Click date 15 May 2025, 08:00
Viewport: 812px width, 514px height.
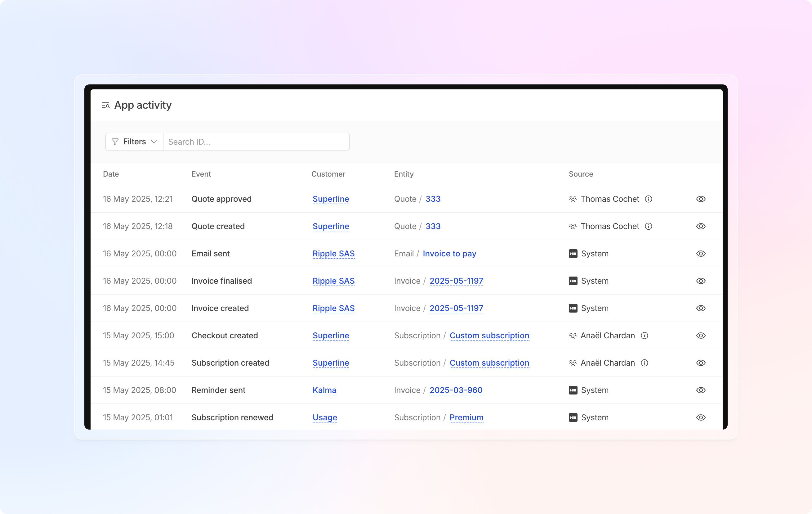pos(140,390)
